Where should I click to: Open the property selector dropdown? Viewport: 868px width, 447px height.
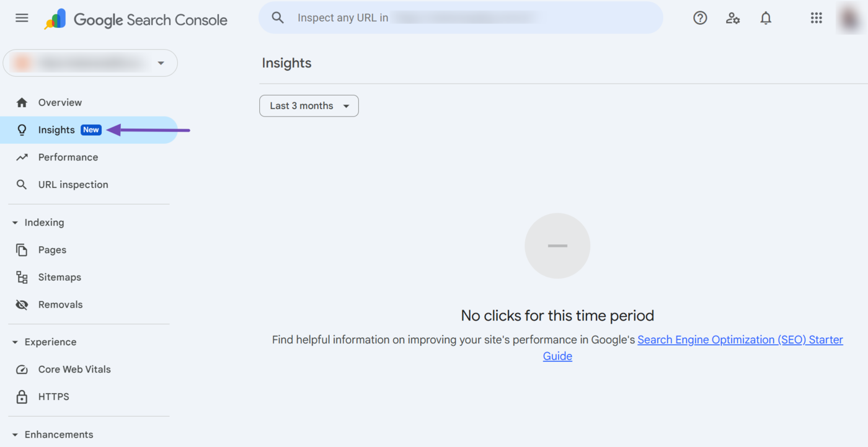tap(91, 63)
